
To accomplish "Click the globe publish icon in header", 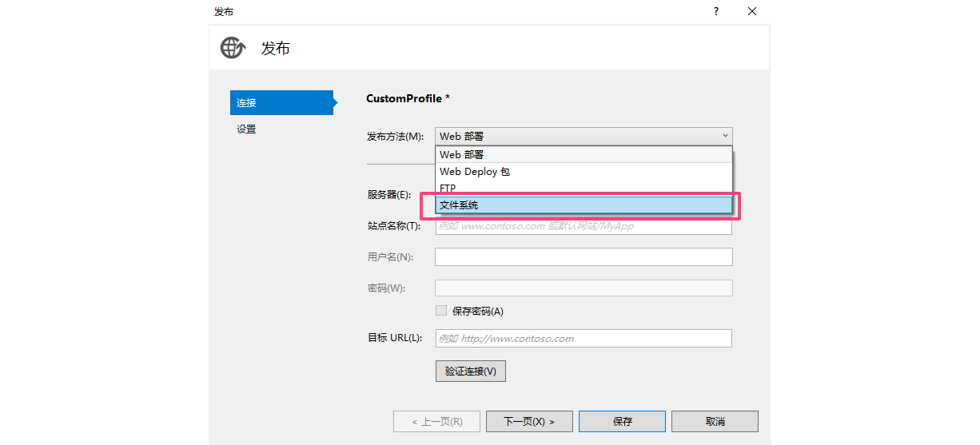I will point(233,48).
